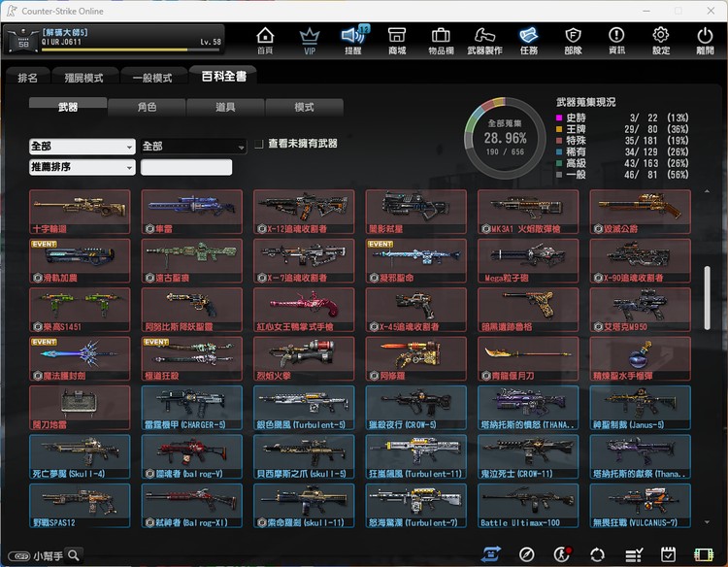Click the scroll-down arrow of the weapon list
Image resolution: width=728 pixels, height=567 pixels.
[x=707, y=522]
